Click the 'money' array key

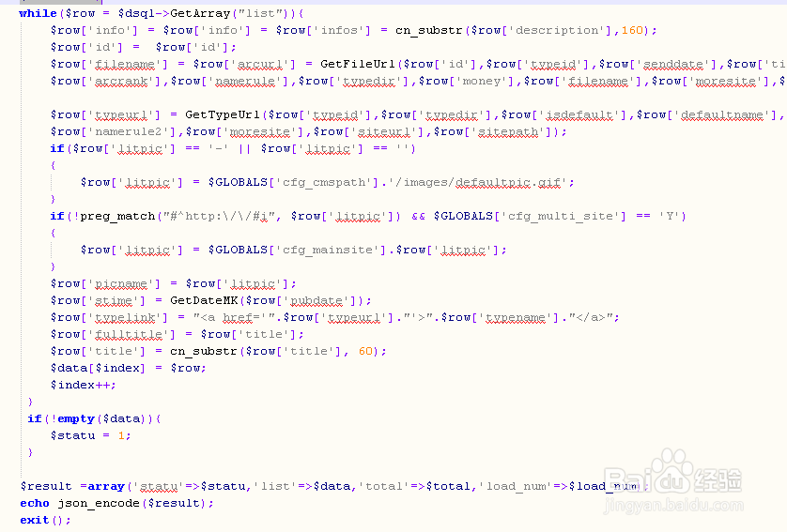tap(482, 82)
